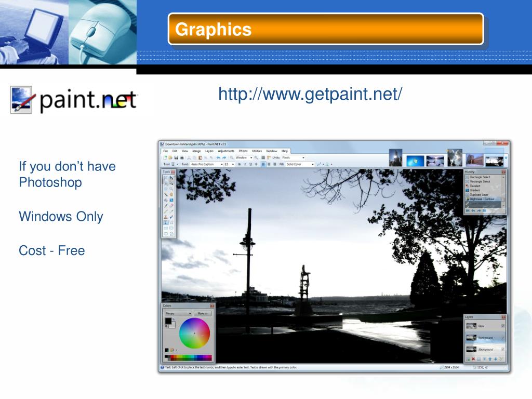Open the Primary dropdown in Colors window
Image resolution: width=532 pixels, height=399 pixels.
(x=178, y=313)
